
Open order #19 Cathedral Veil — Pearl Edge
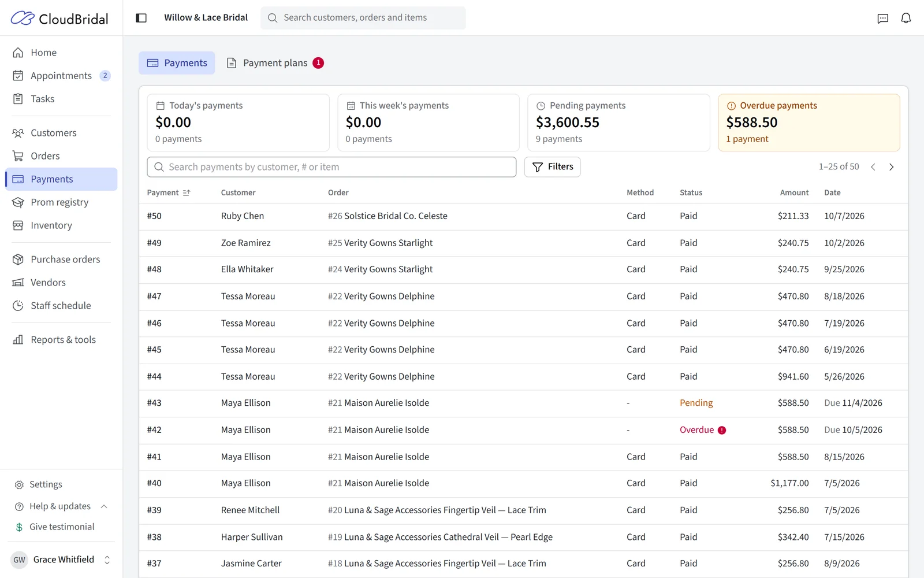[440, 537]
